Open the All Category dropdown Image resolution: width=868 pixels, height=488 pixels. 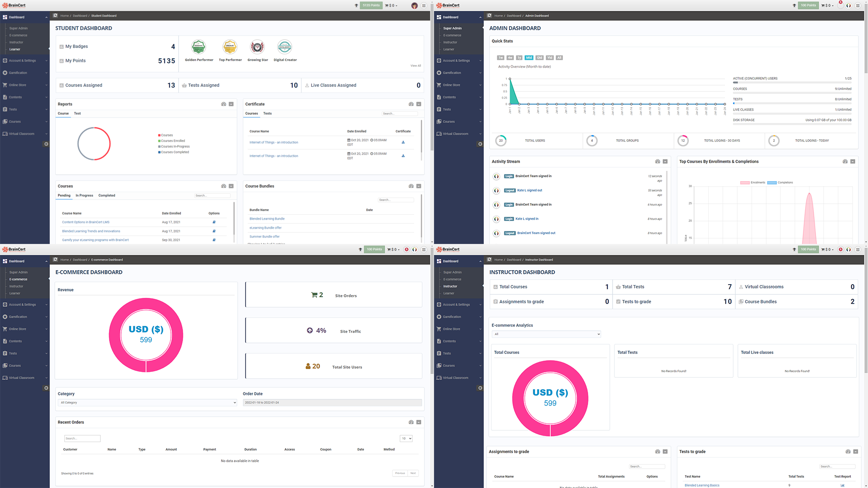click(147, 403)
